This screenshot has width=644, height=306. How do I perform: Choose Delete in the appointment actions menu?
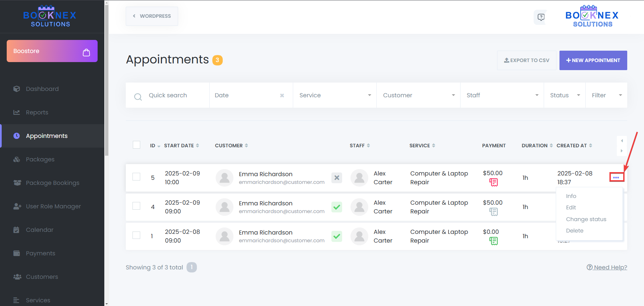click(575, 231)
